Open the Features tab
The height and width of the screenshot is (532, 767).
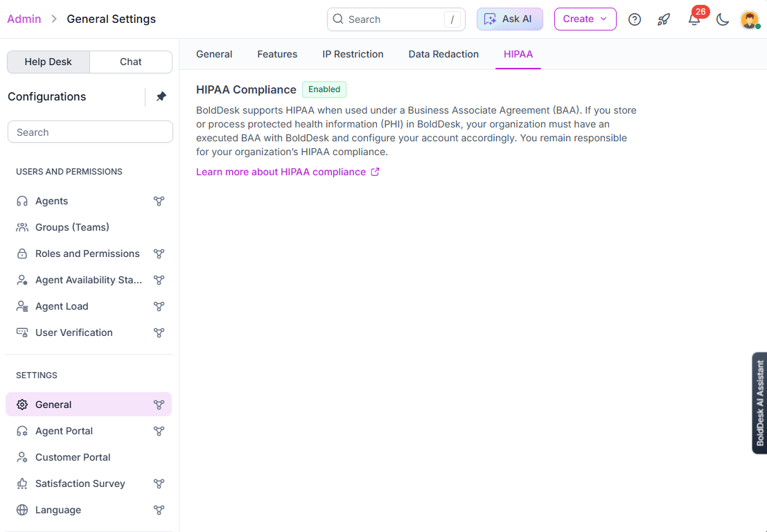276,54
